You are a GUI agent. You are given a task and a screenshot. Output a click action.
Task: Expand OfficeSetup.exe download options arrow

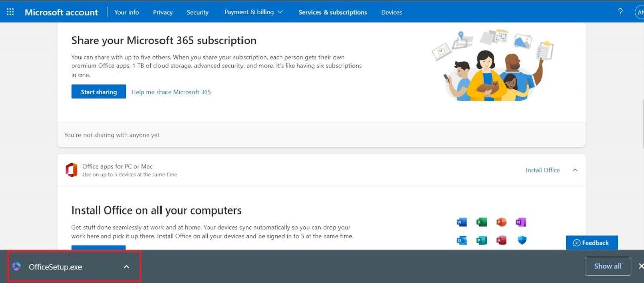point(126,267)
